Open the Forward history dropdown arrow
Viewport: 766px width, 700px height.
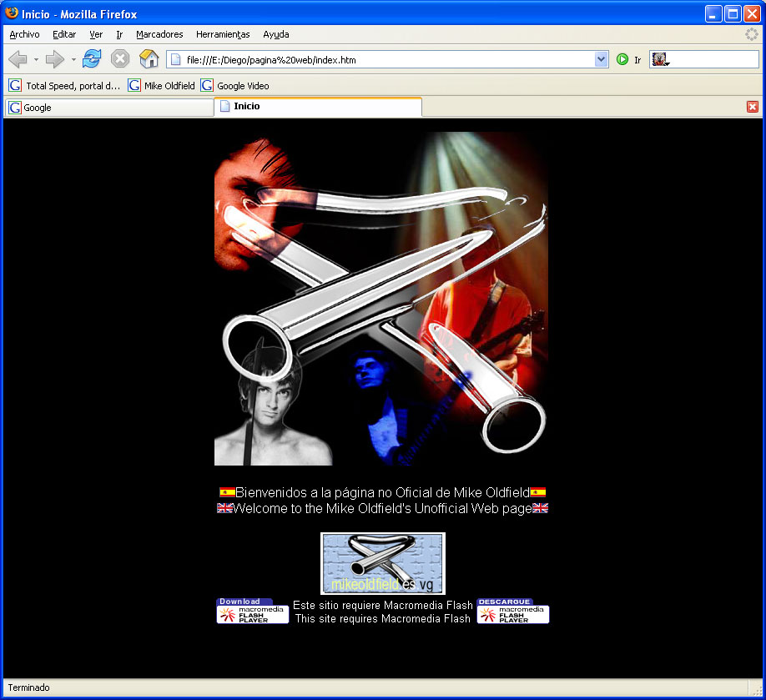point(73,60)
